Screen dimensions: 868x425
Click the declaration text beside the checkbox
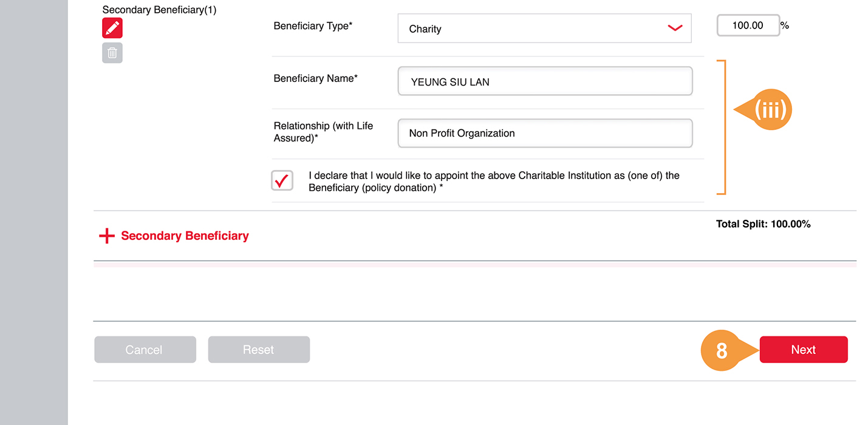pos(493,182)
